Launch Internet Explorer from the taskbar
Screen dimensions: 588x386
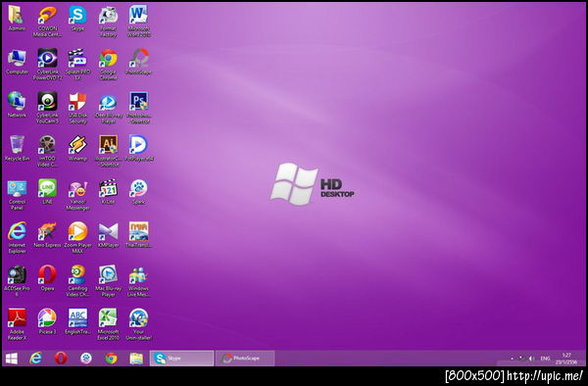[x=35, y=359]
